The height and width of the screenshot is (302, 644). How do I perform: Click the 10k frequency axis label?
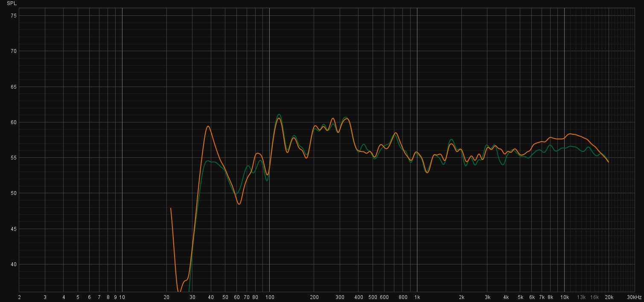pos(565,297)
